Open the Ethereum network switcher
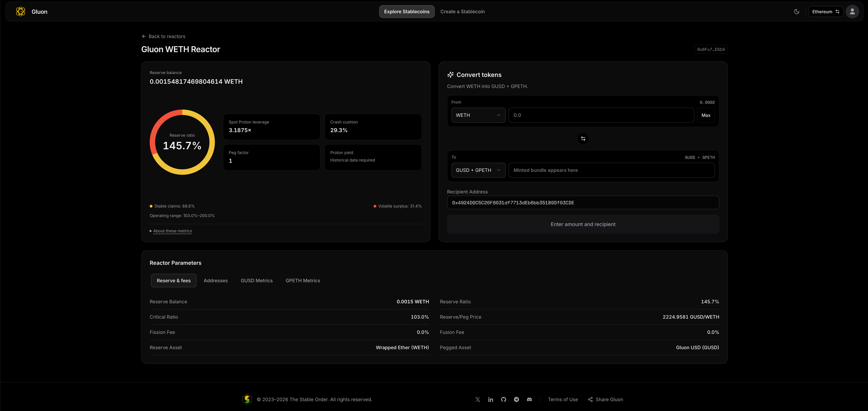 pyautogui.click(x=826, y=11)
